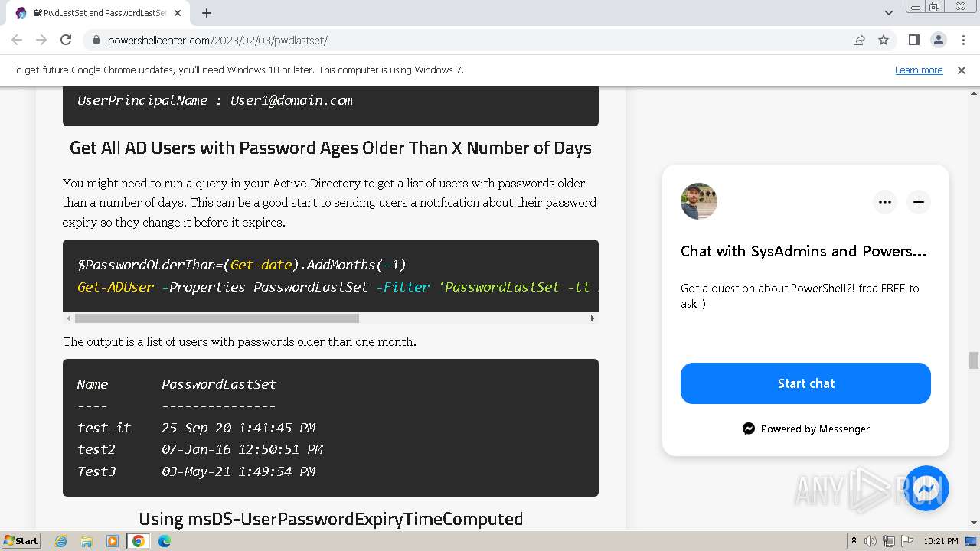Click the chat agent profile photo

(699, 201)
